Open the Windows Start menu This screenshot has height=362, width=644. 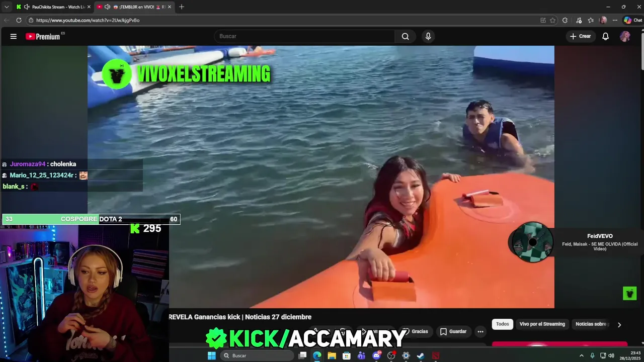tap(212, 355)
